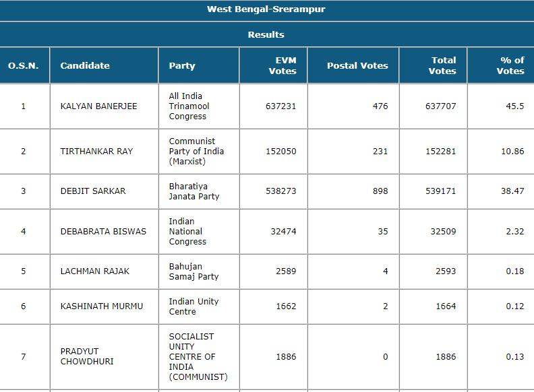Viewport: 534px width, 392px height.
Task: Click the O.S.N. column header
Action: click(24, 65)
